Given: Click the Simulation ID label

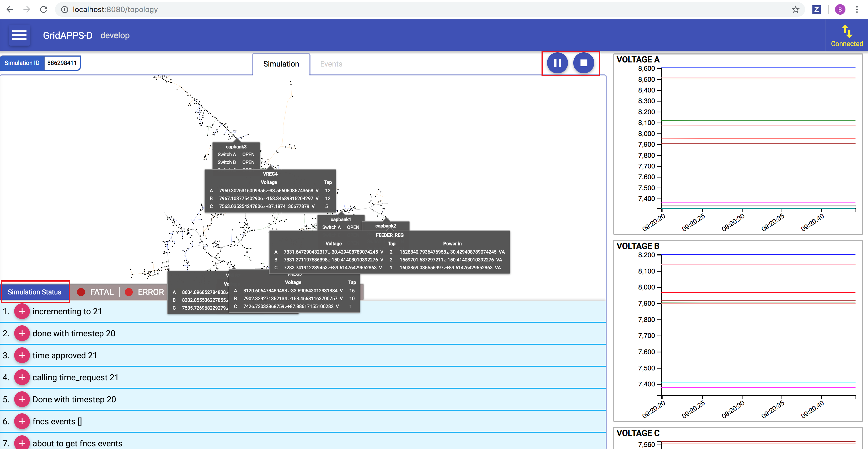Looking at the screenshot, I should 22,63.
